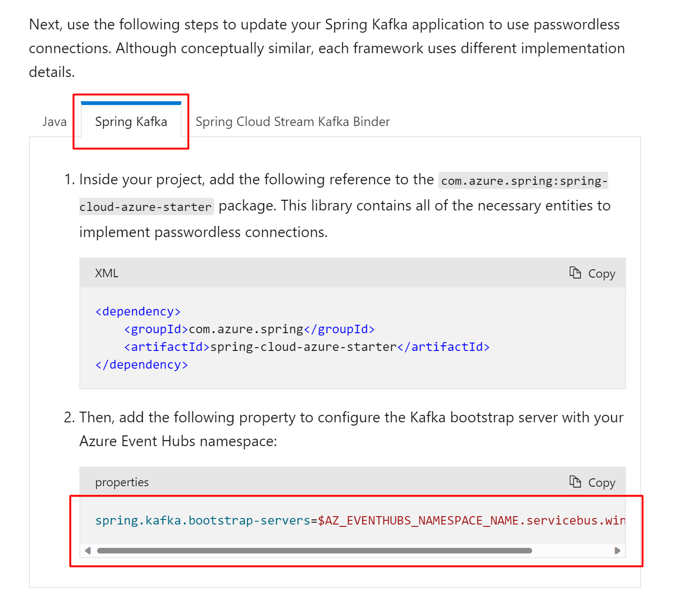The width and height of the screenshot is (696, 616).
Task: Click the properties language label on the snippet header
Action: tap(121, 482)
